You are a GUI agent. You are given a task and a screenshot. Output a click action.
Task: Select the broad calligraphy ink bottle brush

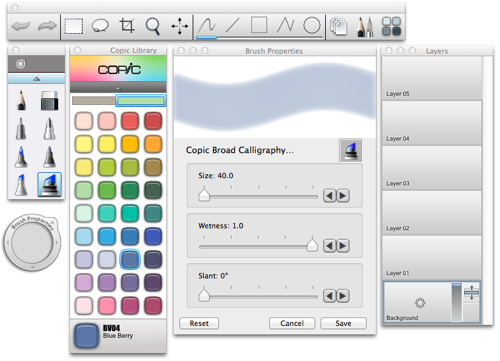(49, 184)
